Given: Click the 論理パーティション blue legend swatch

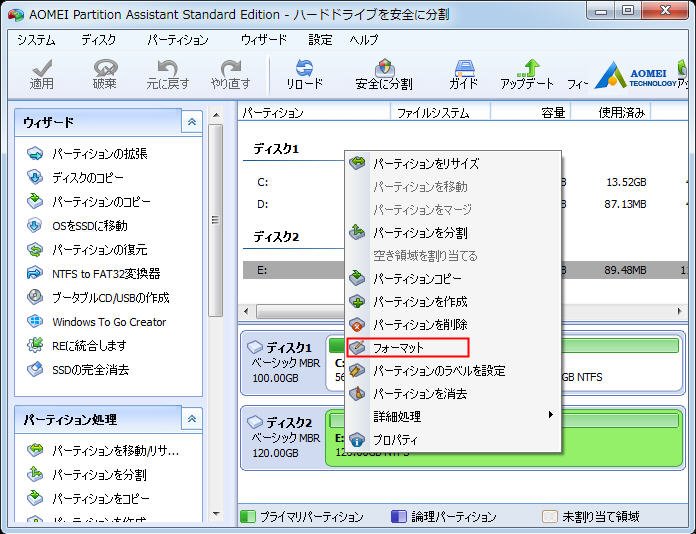Looking at the screenshot, I should tap(399, 516).
